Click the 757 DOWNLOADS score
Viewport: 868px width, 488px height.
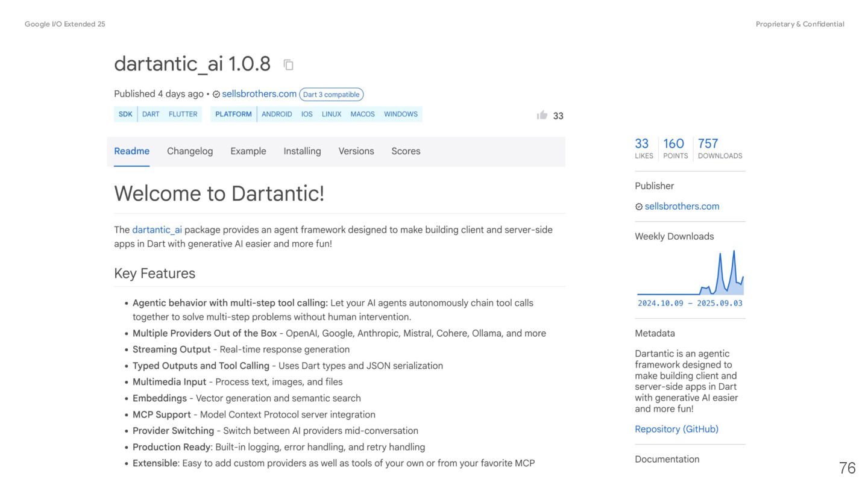pyautogui.click(x=720, y=148)
